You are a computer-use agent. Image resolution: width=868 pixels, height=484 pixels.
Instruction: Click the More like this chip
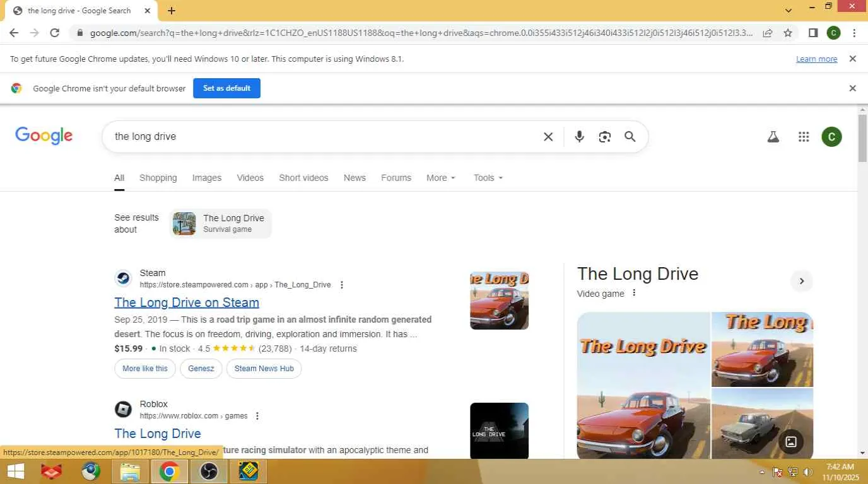[x=145, y=369]
